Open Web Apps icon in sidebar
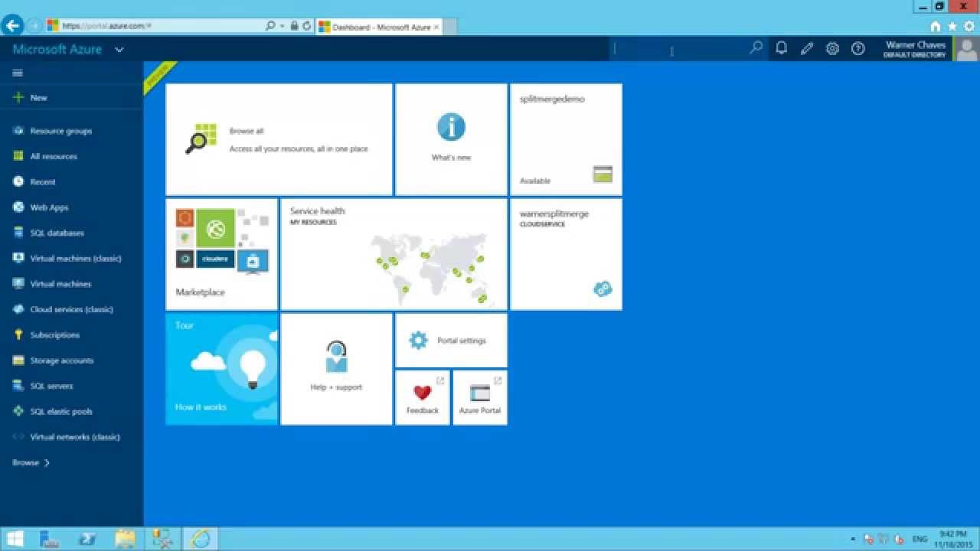 click(18, 207)
